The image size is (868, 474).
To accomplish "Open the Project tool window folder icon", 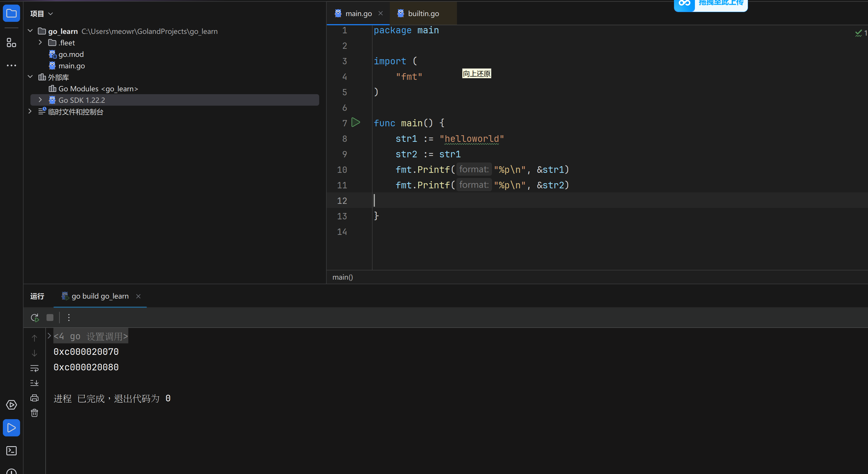I will (11, 14).
